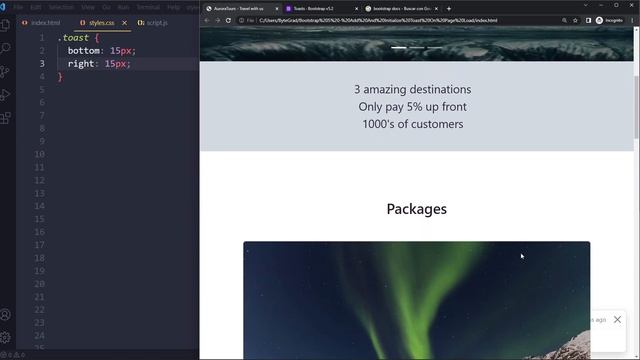Open the Help menu
The width and height of the screenshot is (640, 360).
[173, 7]
